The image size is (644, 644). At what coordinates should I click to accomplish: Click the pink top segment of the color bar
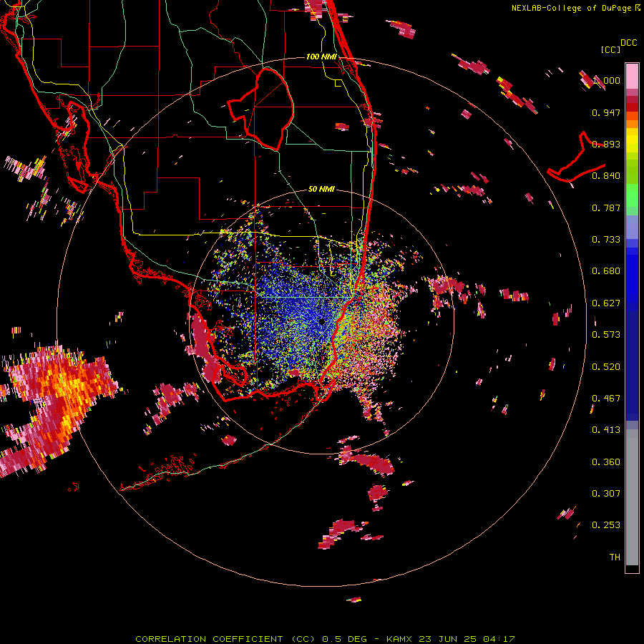point(632,76)
